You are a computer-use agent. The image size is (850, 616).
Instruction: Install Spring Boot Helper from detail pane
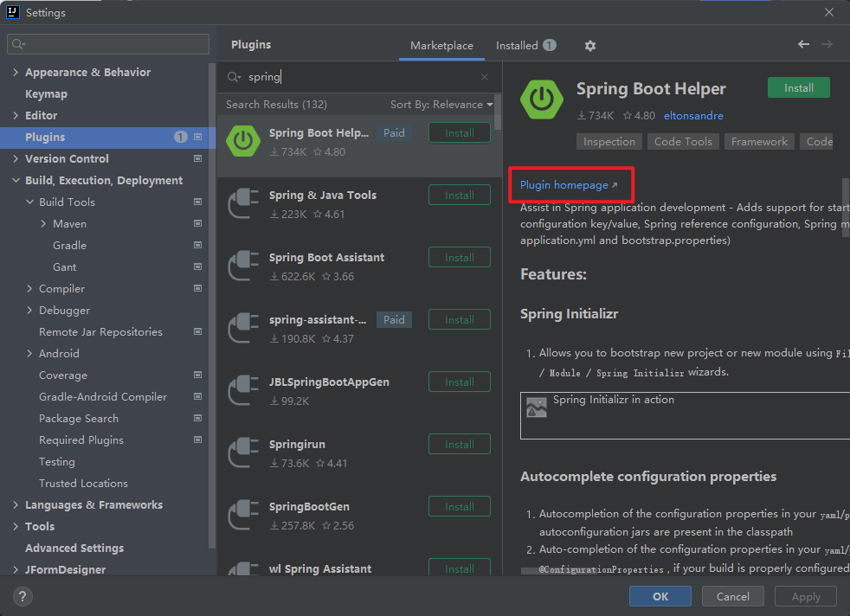click(x=799, y=87)
